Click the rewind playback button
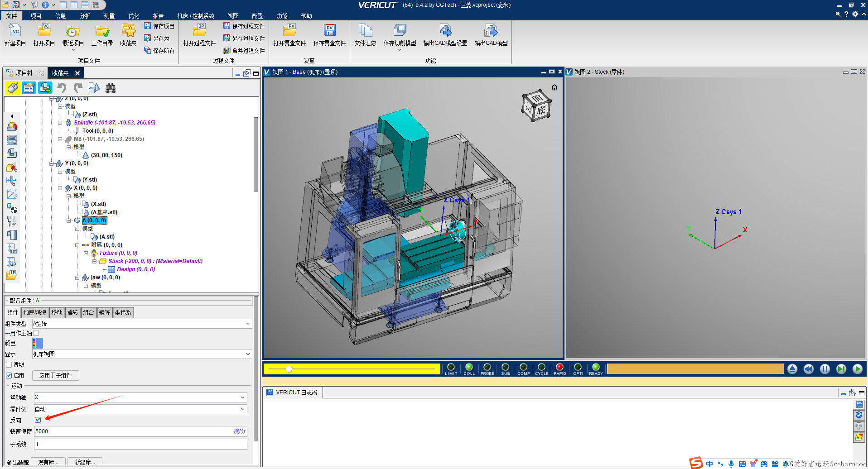The width and height of the screenshot is (868, 469). pos(809,369)
